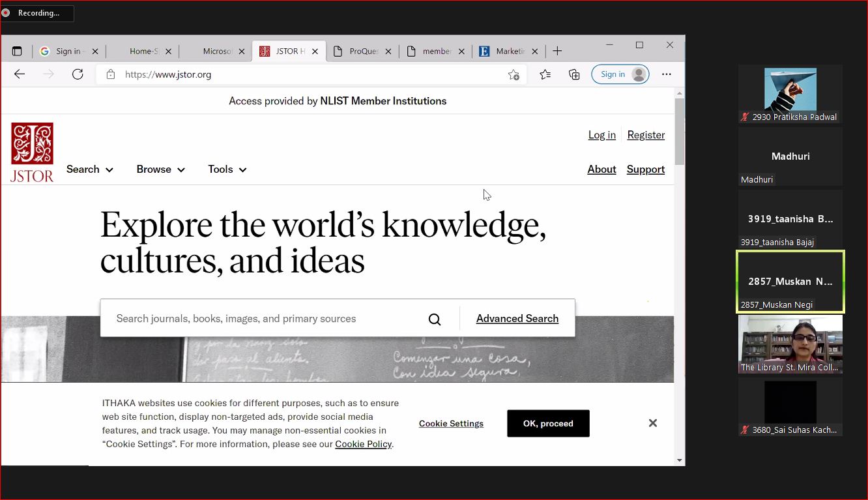Refresh the page with reload icon

78,74
